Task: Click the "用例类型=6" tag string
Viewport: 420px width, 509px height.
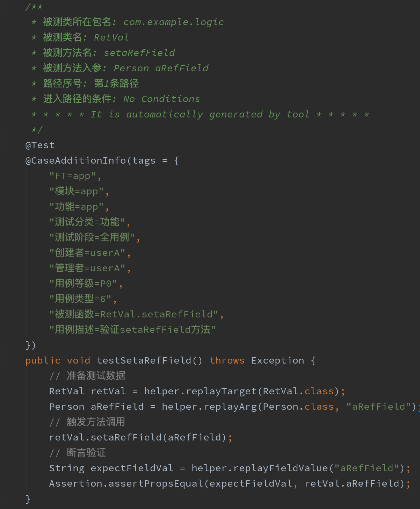Action: 80,299
